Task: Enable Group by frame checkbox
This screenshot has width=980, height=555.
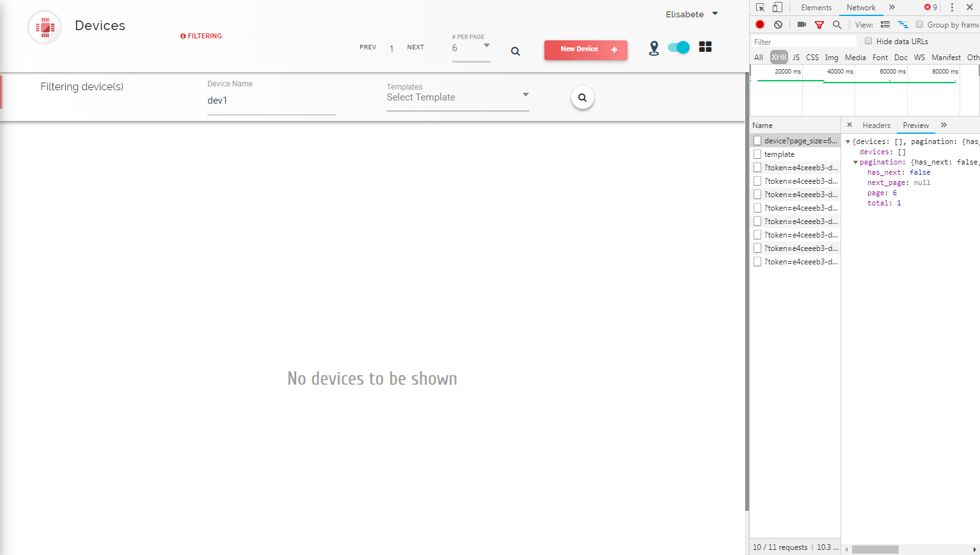Action: point(919,24)
